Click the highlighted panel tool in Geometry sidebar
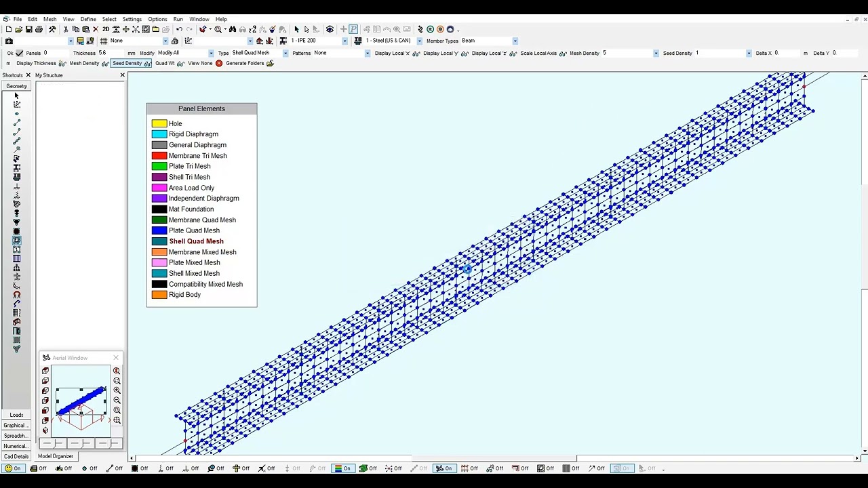Screen dimensions: 868x488 coord(17,240)
